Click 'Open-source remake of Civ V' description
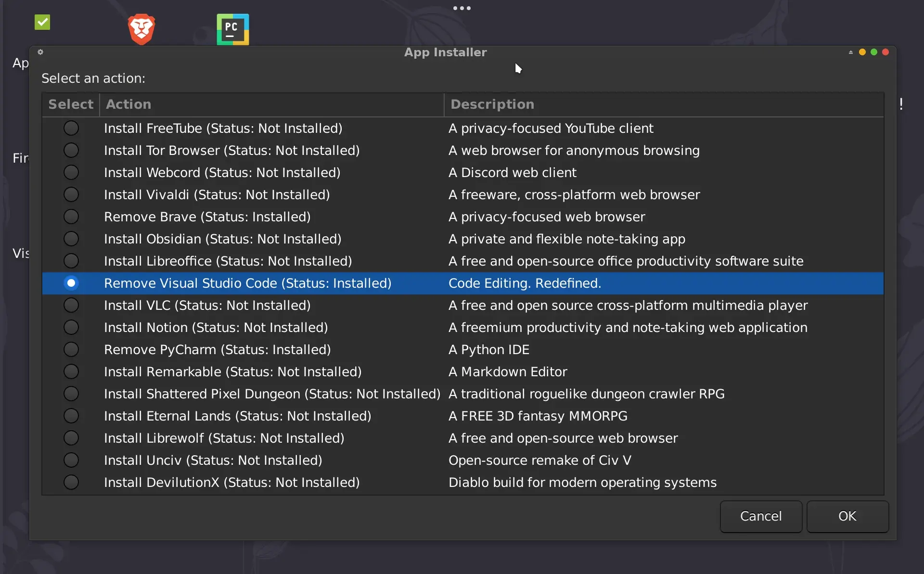 click(x=540, y=460)
